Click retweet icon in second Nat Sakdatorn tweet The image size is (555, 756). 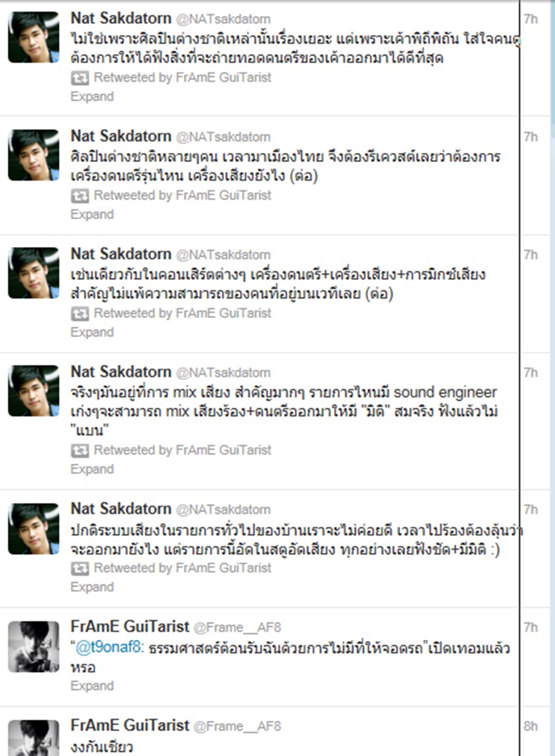tap(80, 195)
